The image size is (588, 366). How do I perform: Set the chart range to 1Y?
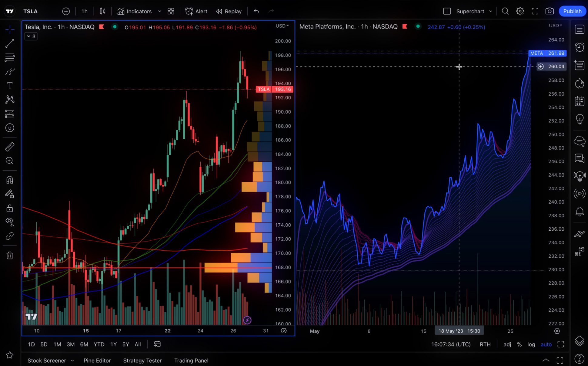[113, 344]
